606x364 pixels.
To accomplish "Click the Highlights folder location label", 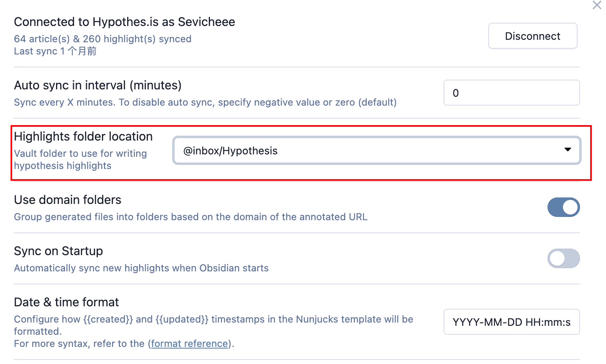I will click(83, 136).
